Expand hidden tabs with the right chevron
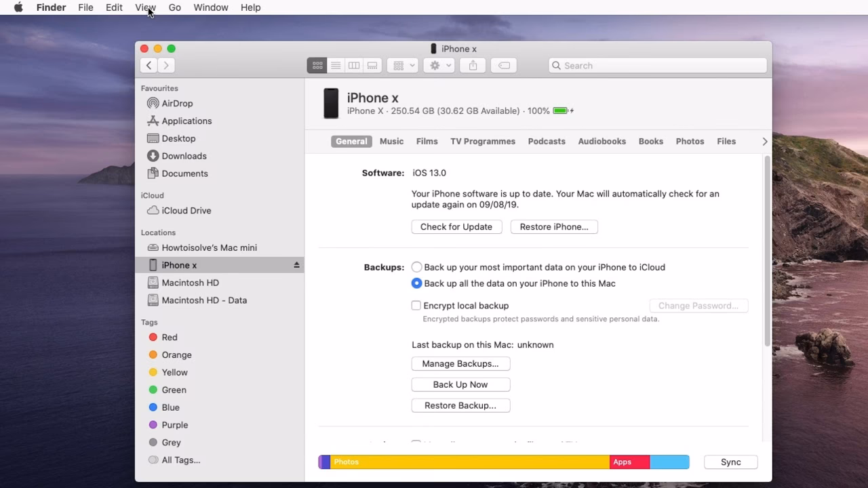Viewport: 868px width, 488px height. (x=764, y=141)
